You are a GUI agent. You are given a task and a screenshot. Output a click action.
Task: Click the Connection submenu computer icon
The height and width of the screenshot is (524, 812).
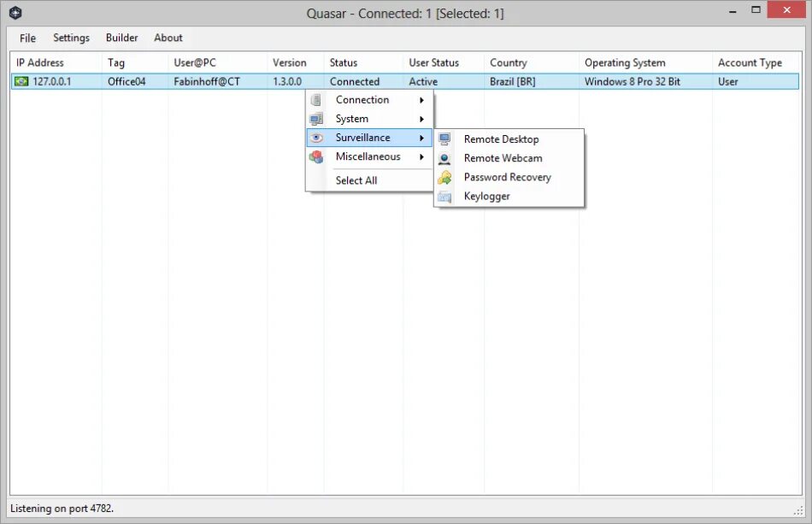click(x=315, y=99)
